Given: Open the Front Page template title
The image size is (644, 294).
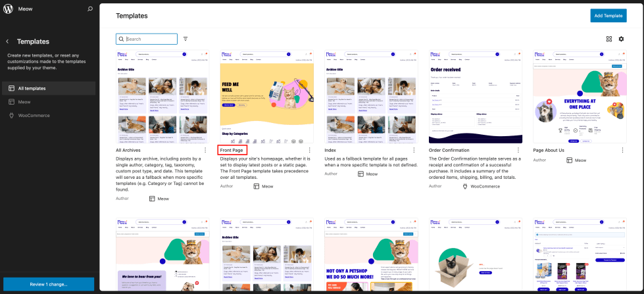Looking at the screenshot, I should pyautogui.click(x=232, y=150).
